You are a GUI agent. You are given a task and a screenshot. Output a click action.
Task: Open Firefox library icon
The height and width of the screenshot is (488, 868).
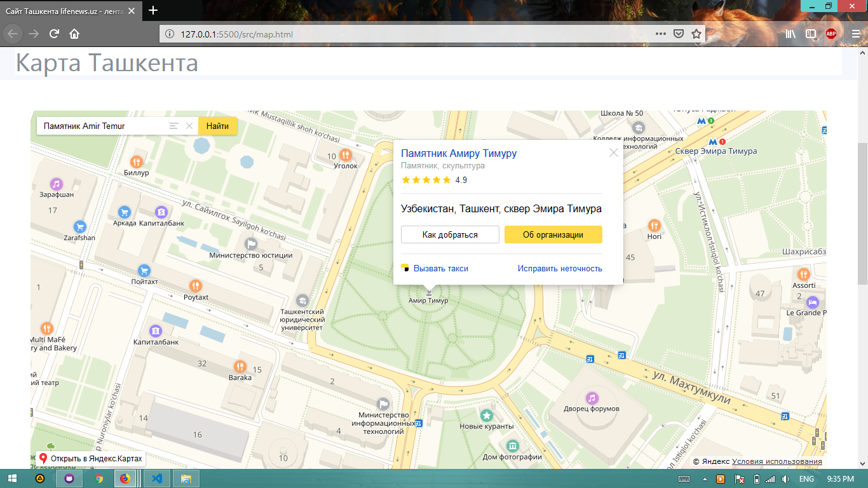click(790, 34)
